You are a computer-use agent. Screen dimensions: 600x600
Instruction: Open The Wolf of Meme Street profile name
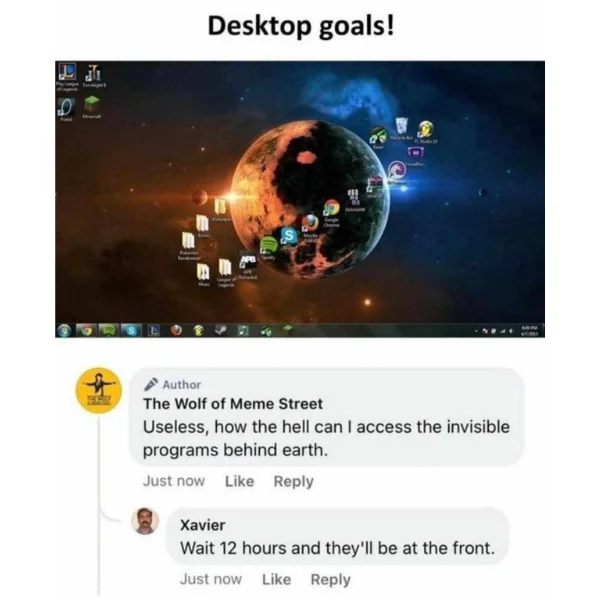click(233, 404)
